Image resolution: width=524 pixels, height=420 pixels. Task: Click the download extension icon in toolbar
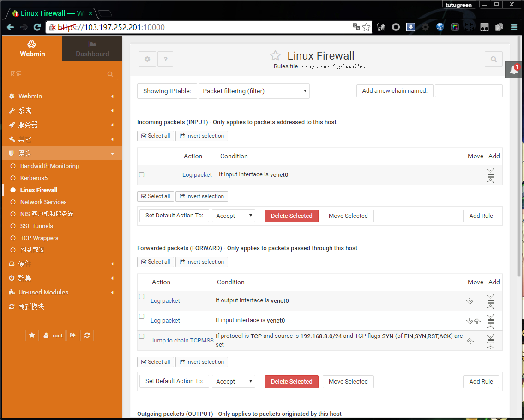pos(411,27)
